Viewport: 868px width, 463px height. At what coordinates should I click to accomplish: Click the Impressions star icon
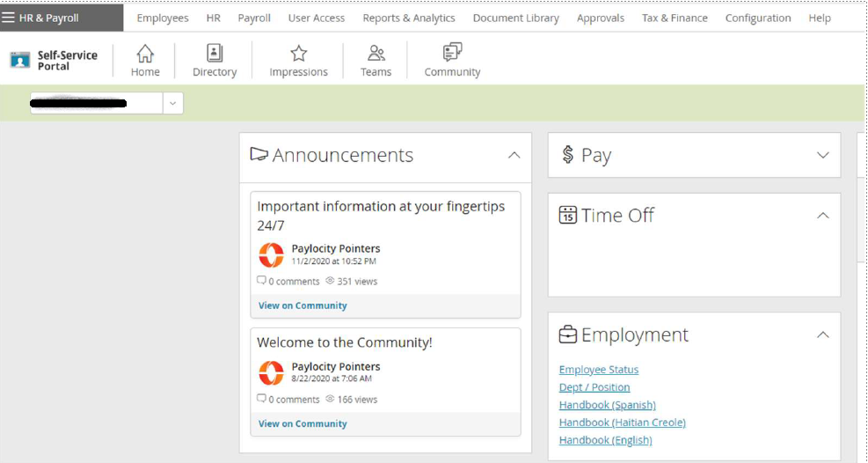tap(298, 54)
